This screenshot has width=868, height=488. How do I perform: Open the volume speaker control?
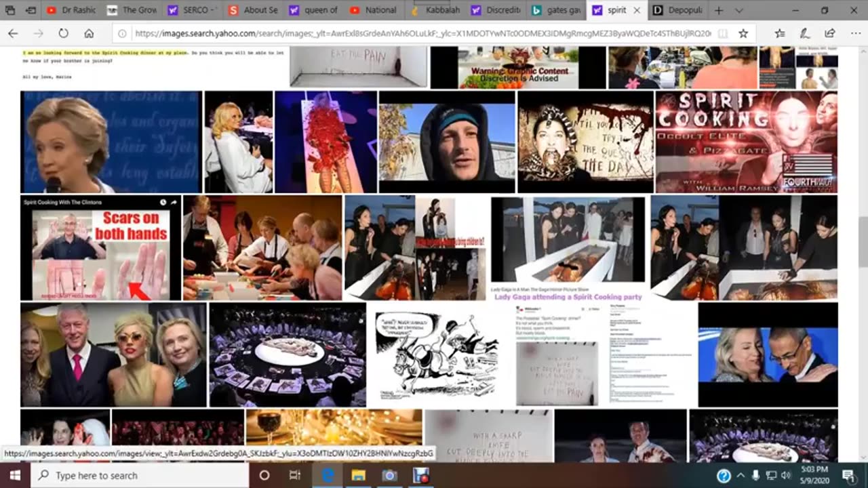(x=786, y=475)
